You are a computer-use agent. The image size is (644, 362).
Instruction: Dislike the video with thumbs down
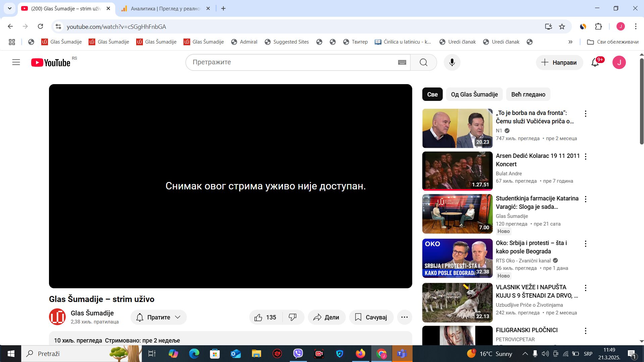click(x=292, y=317)
